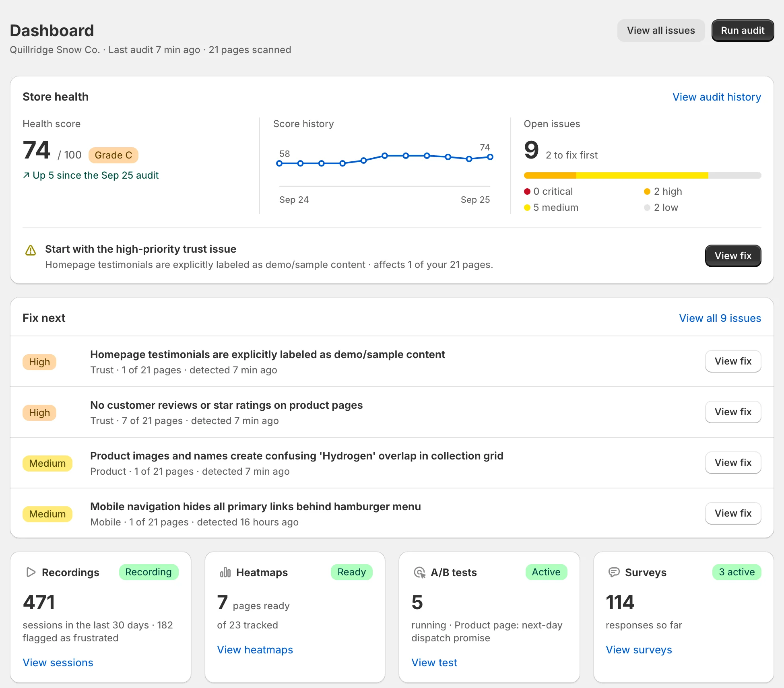View fix for mobile navigation issue

pos(733,513)
